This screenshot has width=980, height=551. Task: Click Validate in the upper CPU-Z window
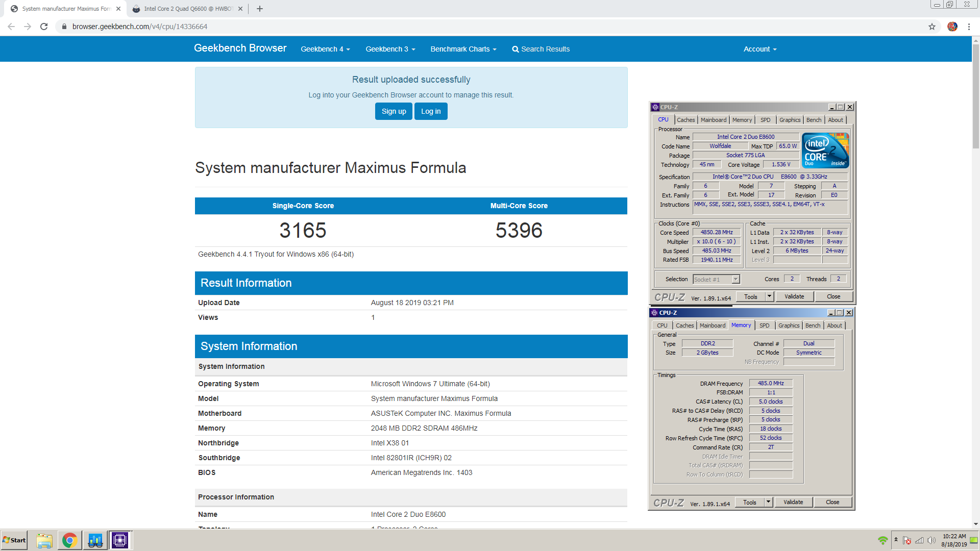794,296
